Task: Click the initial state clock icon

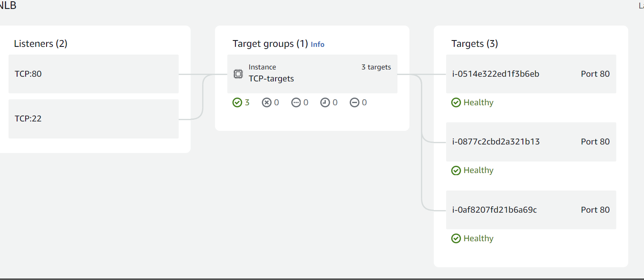Action: coord(325,103)
